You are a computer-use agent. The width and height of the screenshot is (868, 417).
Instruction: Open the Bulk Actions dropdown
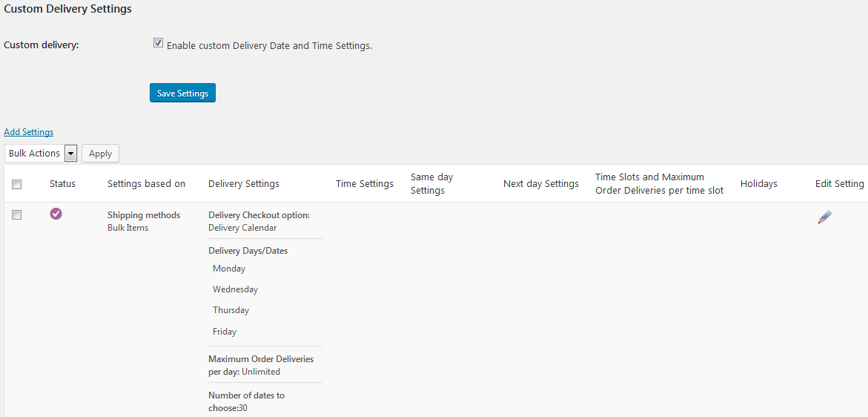[41, 154]
